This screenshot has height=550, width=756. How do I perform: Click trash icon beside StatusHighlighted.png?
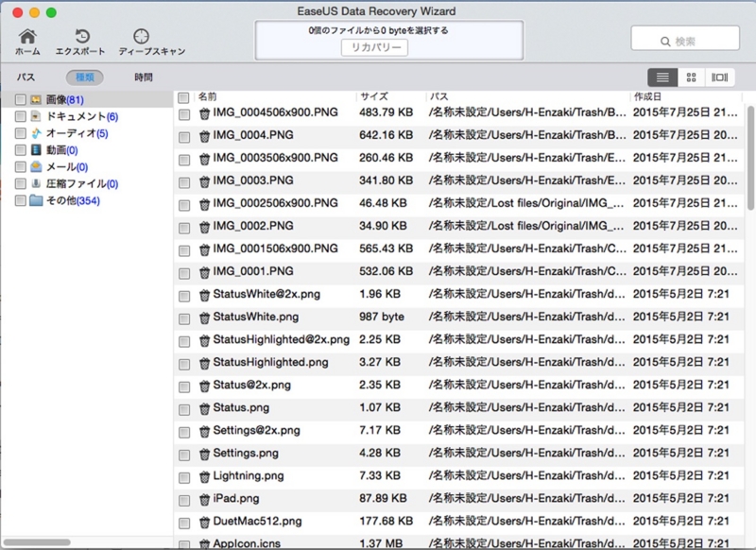click(204, 364)
